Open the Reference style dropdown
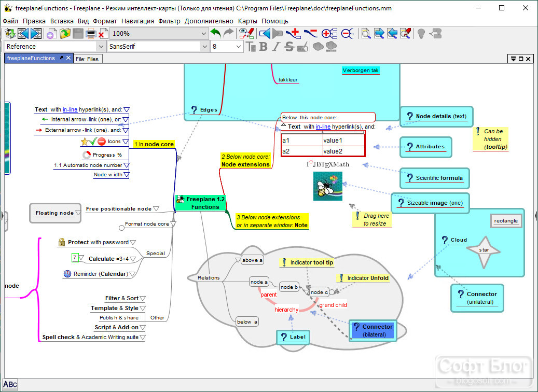 tap(101, 46)
